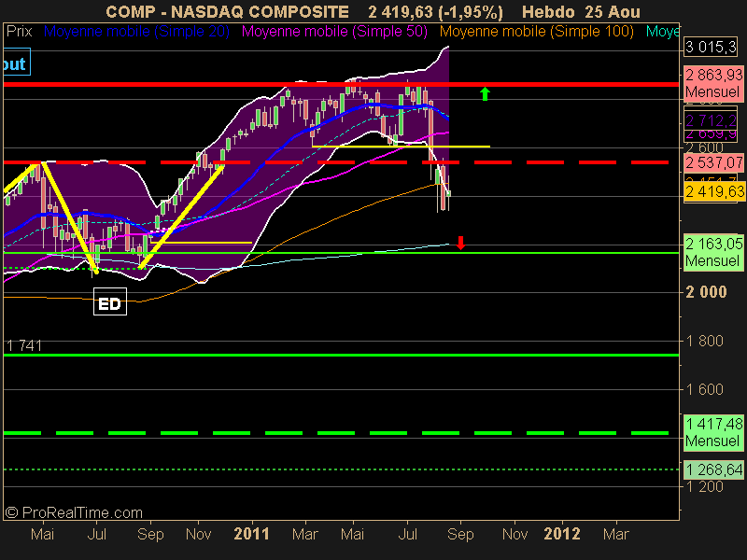Select 'Moyenne mobile (Simple 100)' legend
Image resolution: width=747 pixels, height=560 pixels.
pyautogui.click(x=536, y=32)
